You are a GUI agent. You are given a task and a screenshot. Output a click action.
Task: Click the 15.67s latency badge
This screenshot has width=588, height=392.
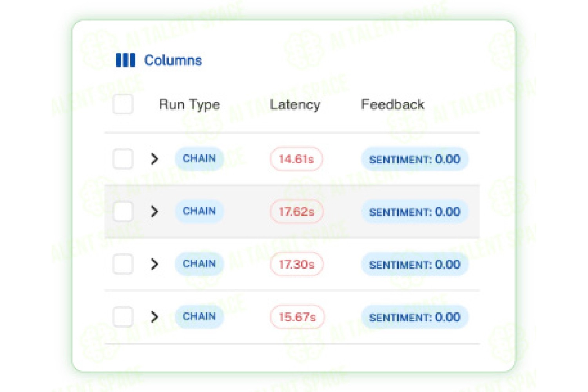click(297, 317)
